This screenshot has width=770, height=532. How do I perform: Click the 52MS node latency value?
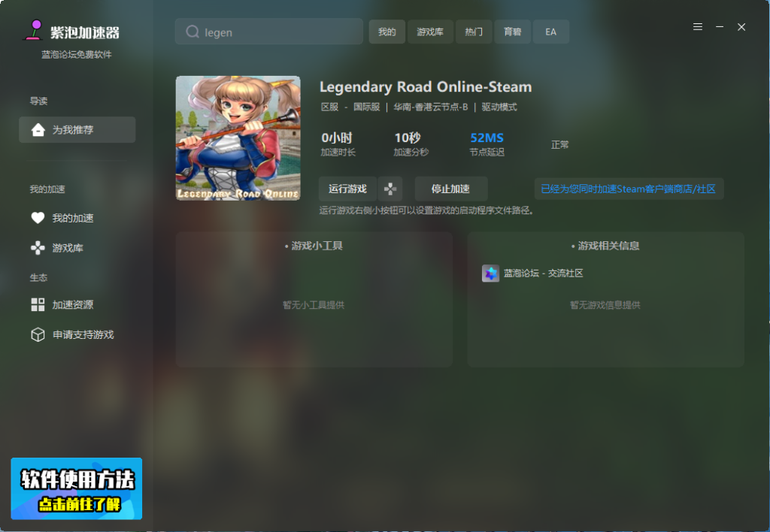click(x=487, y=138)
